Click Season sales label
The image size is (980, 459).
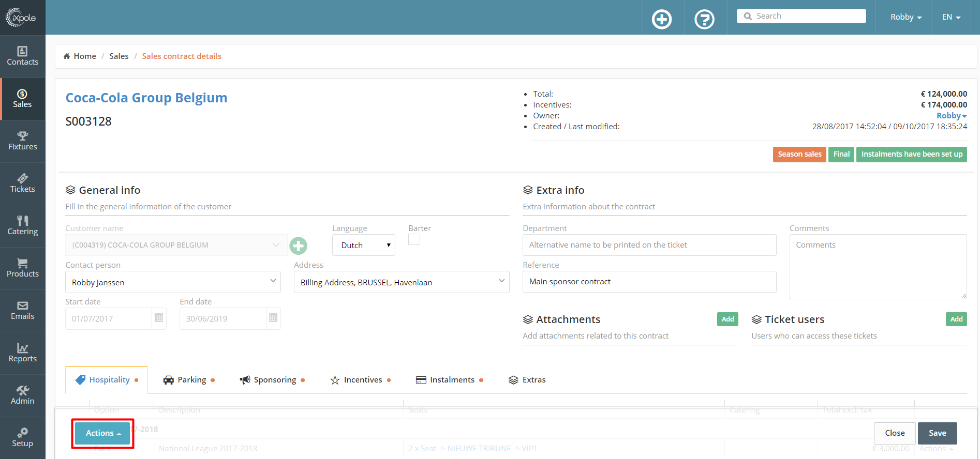point(799,154)
